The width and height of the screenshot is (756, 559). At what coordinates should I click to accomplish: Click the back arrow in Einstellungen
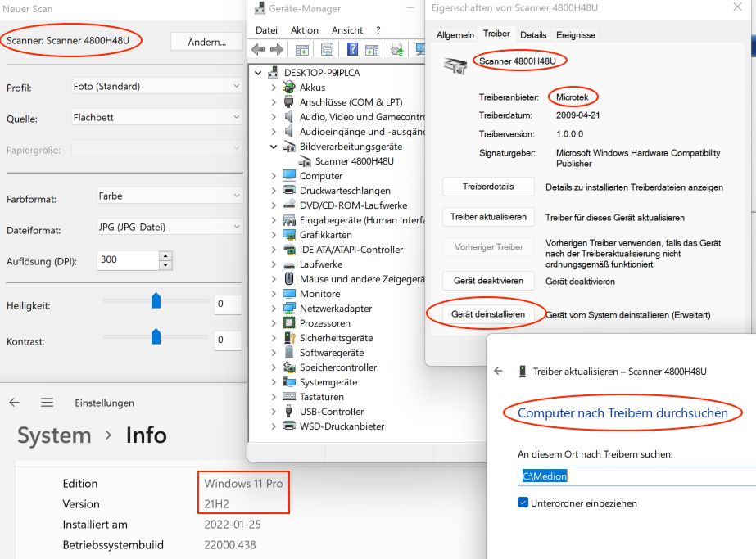point(14,403)
